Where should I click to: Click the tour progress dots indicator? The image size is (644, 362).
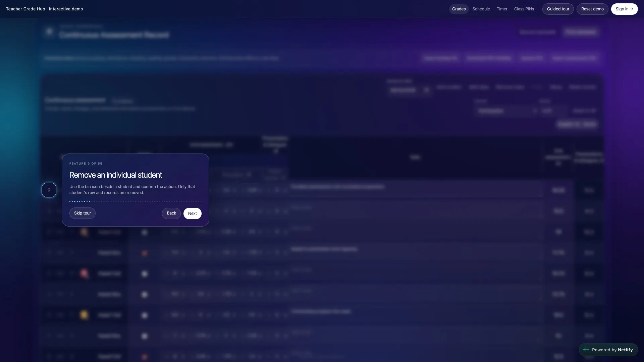coord(136,201)
